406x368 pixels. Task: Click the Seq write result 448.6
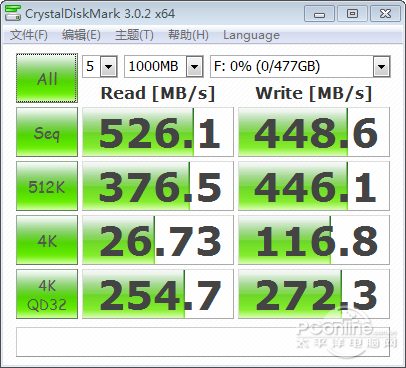pos(314,132)
